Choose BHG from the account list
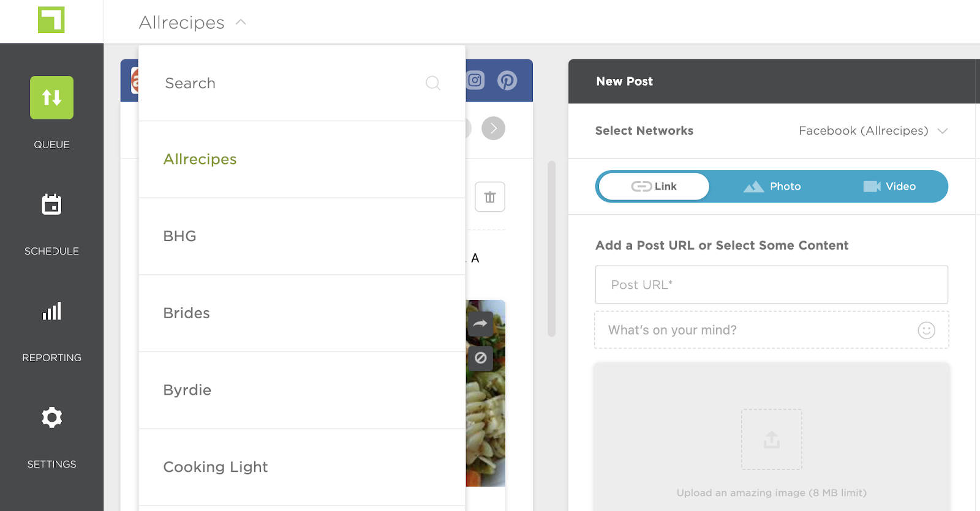 point(302,236)
